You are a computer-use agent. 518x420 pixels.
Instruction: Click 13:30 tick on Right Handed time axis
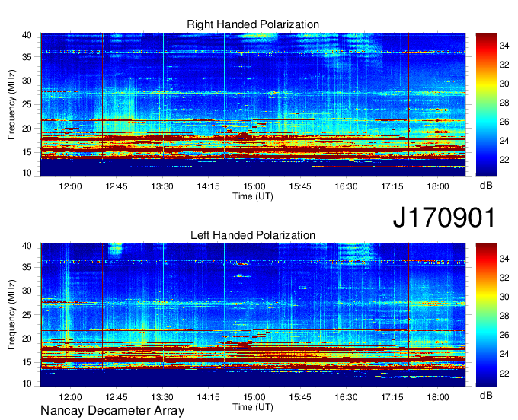coord(162,186)
